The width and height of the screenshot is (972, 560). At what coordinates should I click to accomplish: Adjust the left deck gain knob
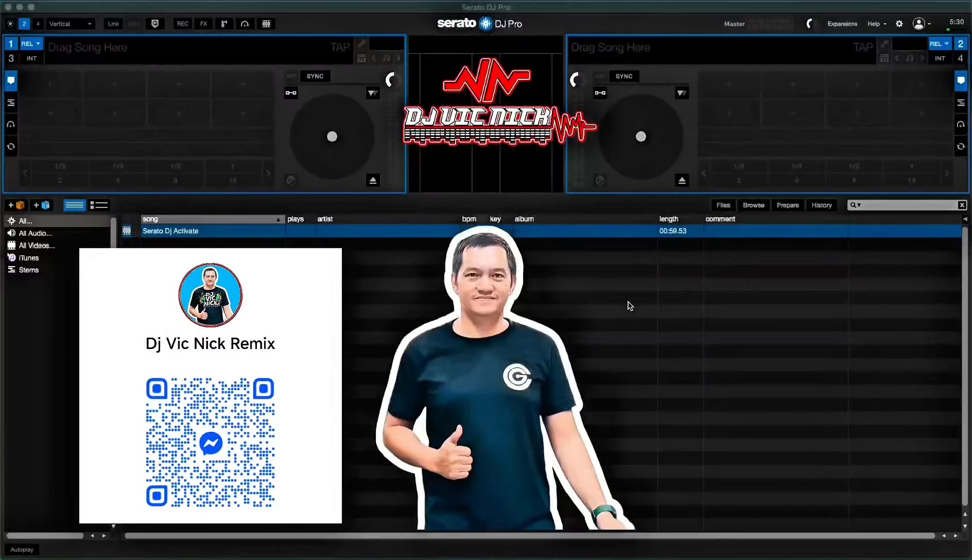pos(391,80)
